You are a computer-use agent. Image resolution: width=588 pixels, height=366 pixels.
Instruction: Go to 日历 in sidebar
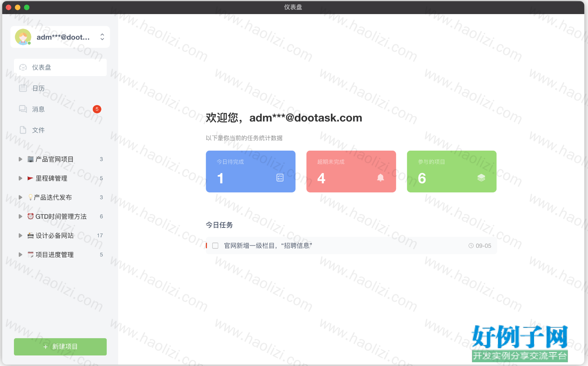[60, 88]
